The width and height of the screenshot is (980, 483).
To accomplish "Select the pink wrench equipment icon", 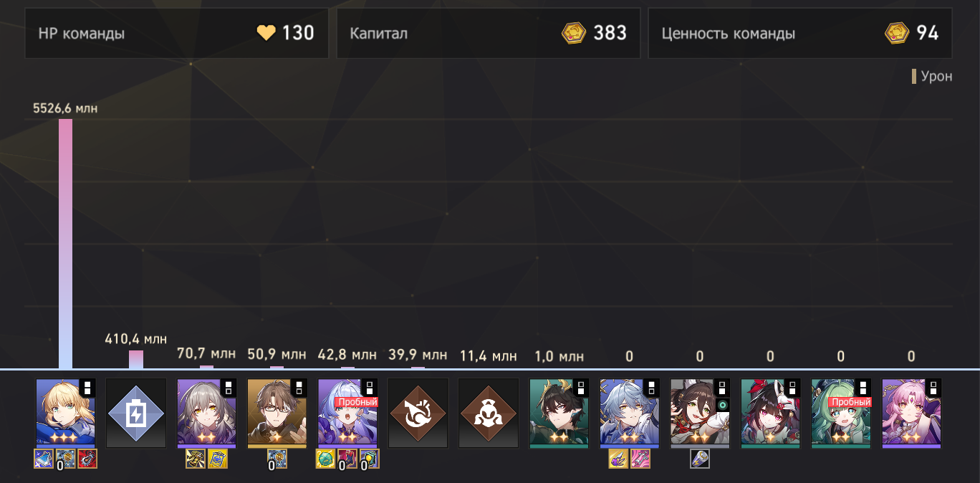I will click(640, 459).
